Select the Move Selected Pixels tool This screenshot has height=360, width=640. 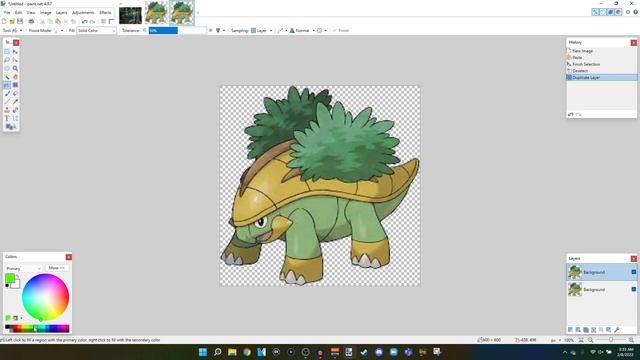click(x=15, y=52)
